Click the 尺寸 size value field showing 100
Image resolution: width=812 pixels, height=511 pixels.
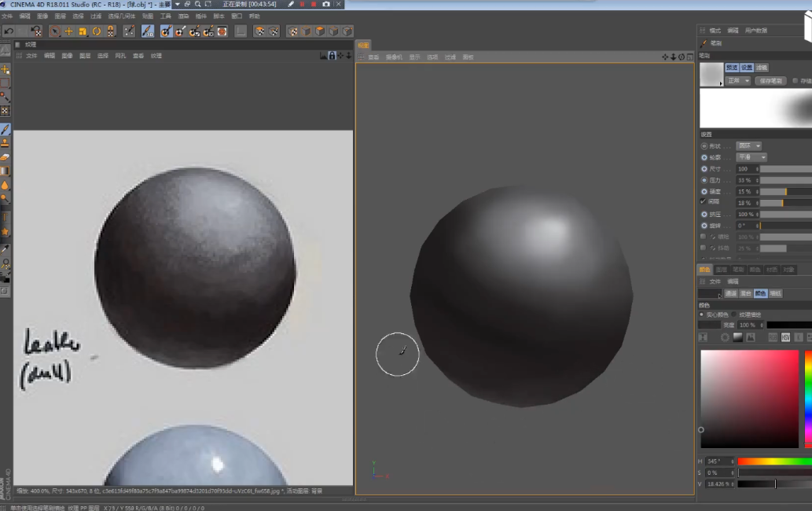tap(747, 169)
